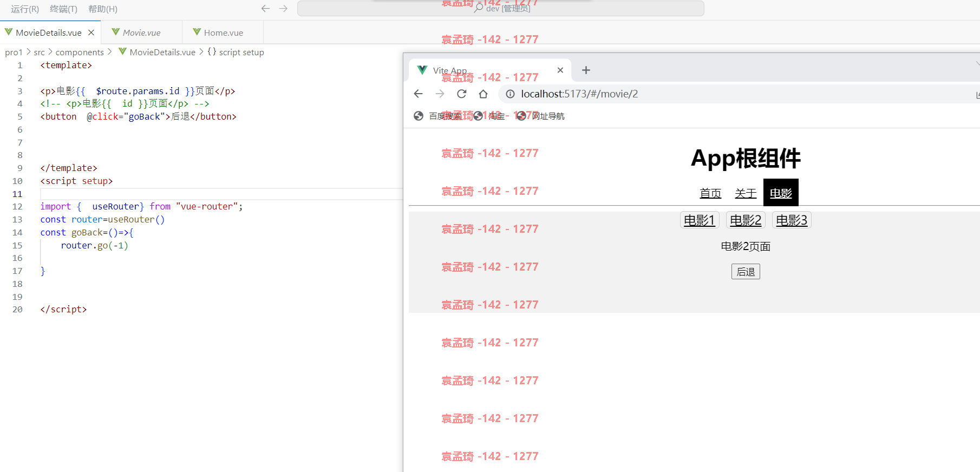Click the 电影 navigation link
Viewport: 980px width, 472px height.
pos(781,193)
